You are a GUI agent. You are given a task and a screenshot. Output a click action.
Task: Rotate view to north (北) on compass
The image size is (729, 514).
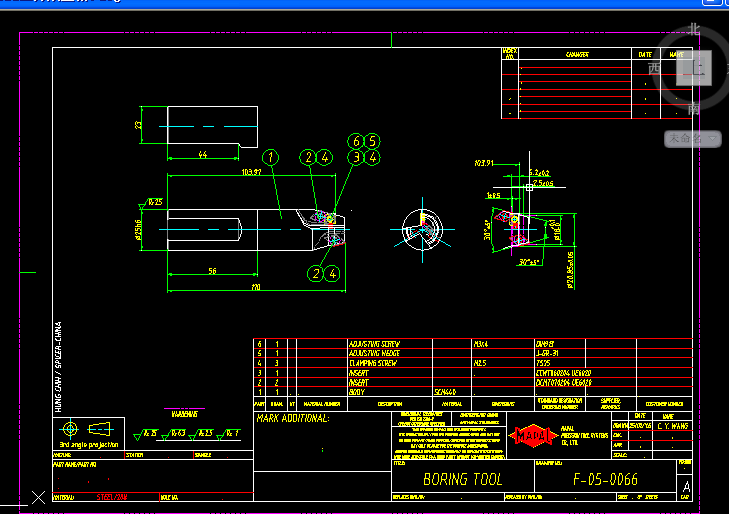coord(694,30)
